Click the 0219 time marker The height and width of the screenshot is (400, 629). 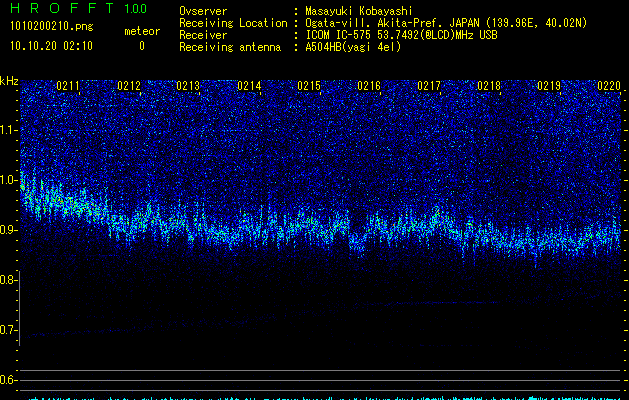pyautogui.click(x=549, y=86)
